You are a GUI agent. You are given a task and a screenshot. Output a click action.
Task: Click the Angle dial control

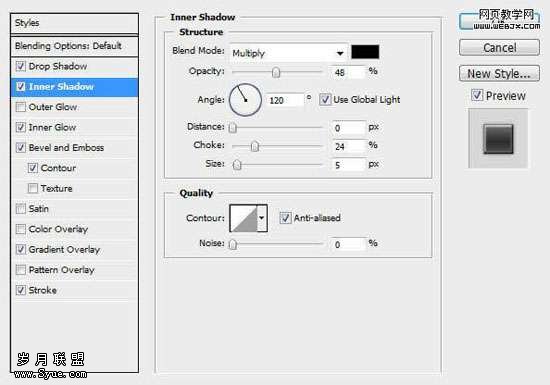[x=245, y=100]
